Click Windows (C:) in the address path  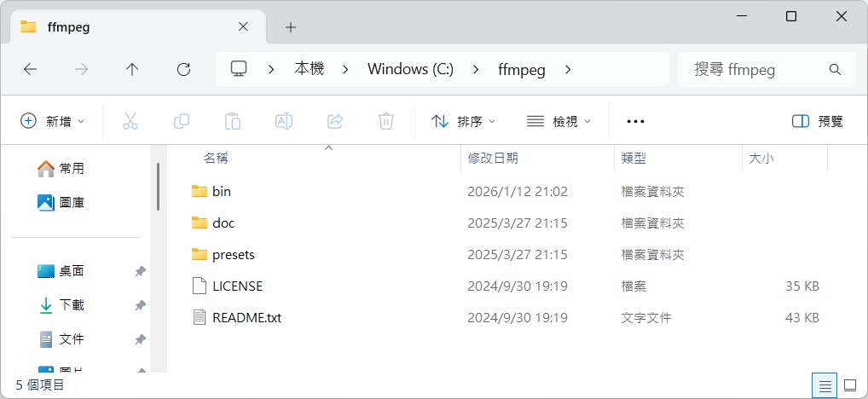click(x=410, y=70)
